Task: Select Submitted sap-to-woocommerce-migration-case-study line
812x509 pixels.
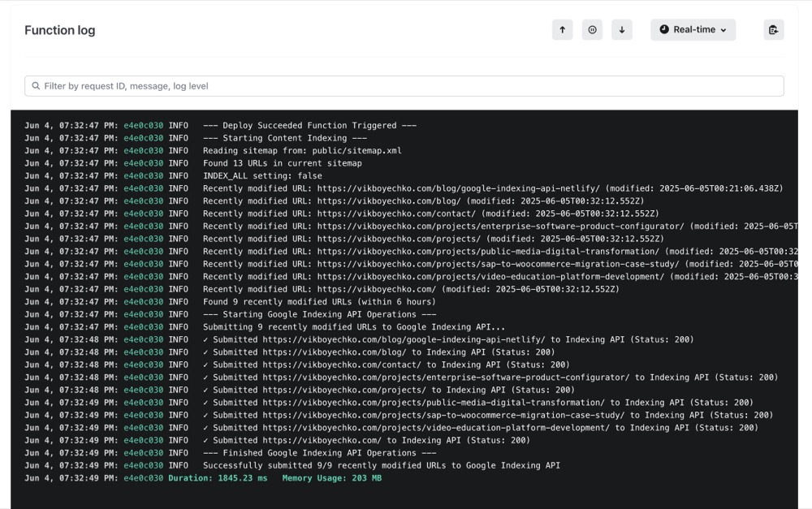Action: [399, 416]
